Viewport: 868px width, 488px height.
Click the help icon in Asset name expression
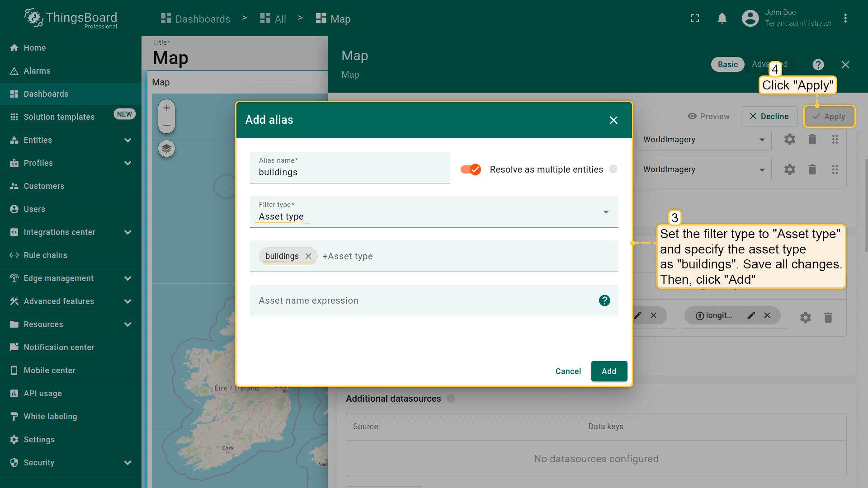coord(604,300)
